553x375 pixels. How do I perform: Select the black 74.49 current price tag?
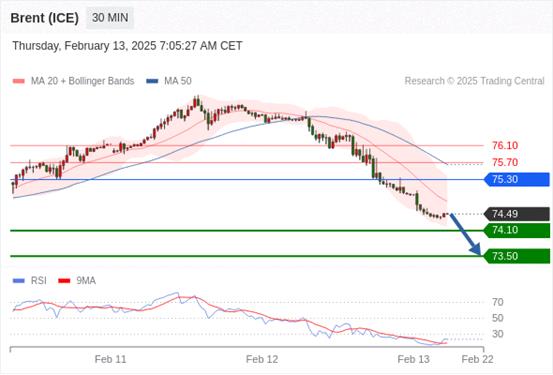coord(517,214)
